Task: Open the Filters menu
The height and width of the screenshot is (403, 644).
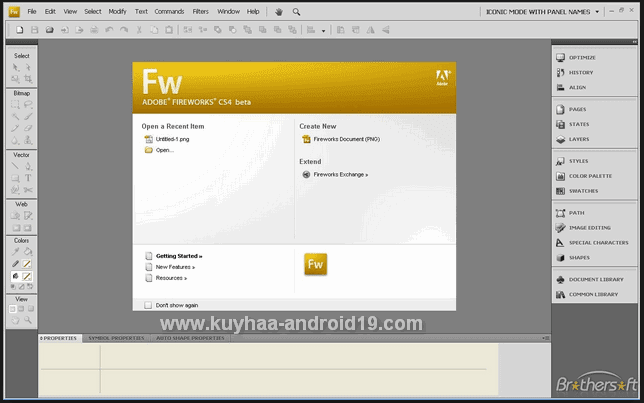Action: point(200,12)
